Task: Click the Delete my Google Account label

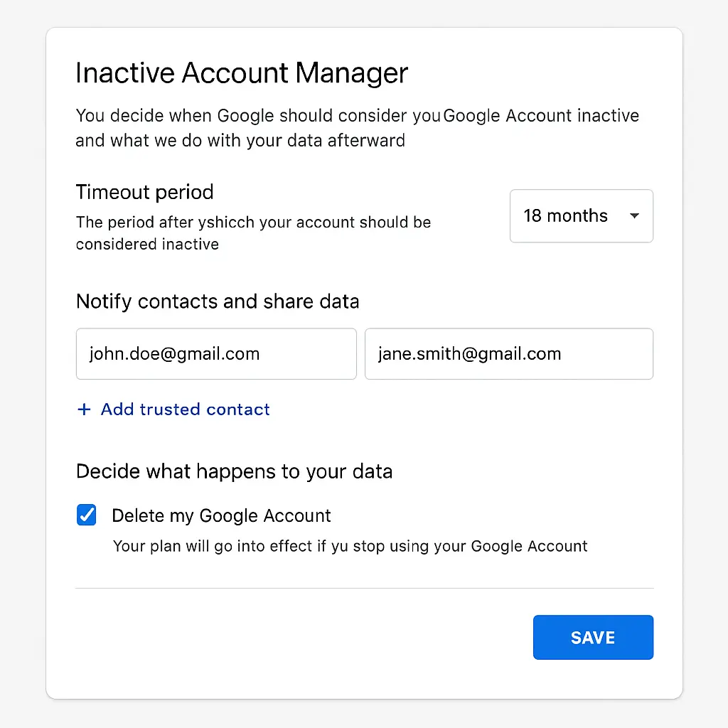Action: pyautogui.click(x=222, y=516)
